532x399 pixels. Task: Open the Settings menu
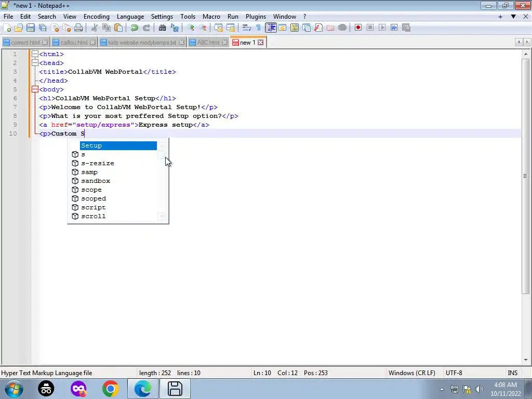pos(162,16)
